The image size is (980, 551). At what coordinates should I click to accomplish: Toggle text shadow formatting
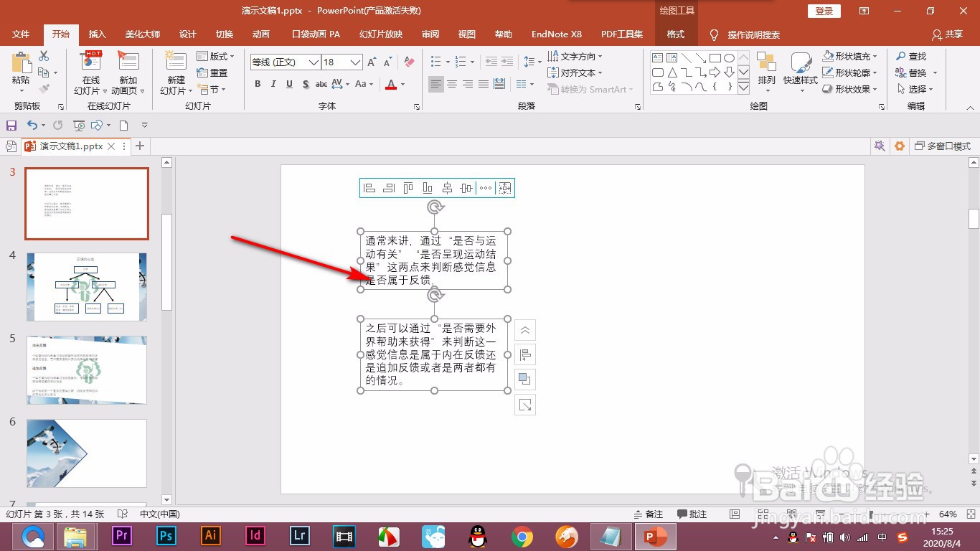click(x=306, y=84)
